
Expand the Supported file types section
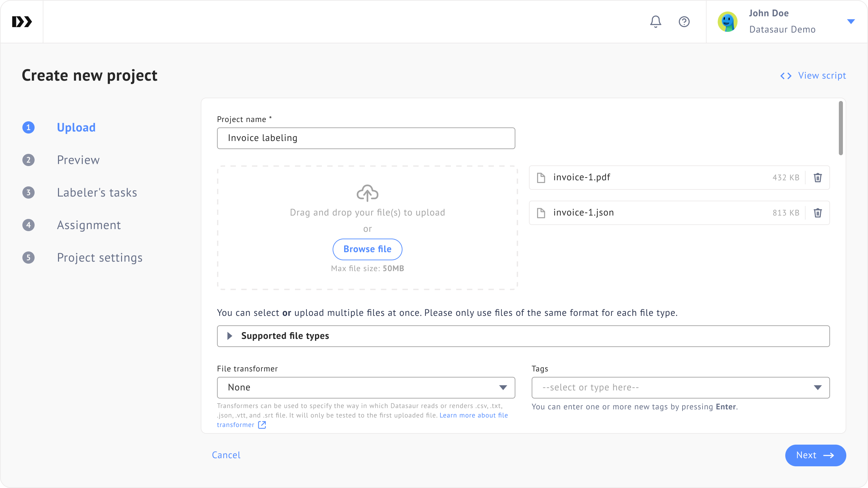point(523,336)
